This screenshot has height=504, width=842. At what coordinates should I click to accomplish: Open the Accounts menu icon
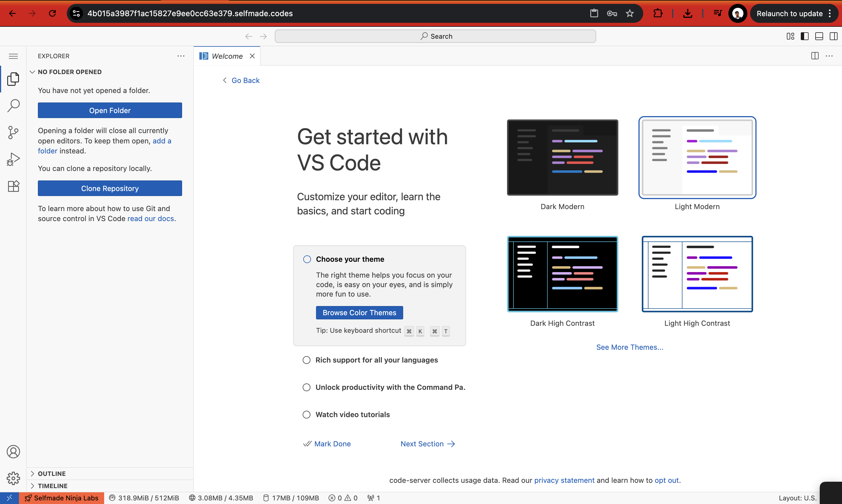click(x=13, y=451)
